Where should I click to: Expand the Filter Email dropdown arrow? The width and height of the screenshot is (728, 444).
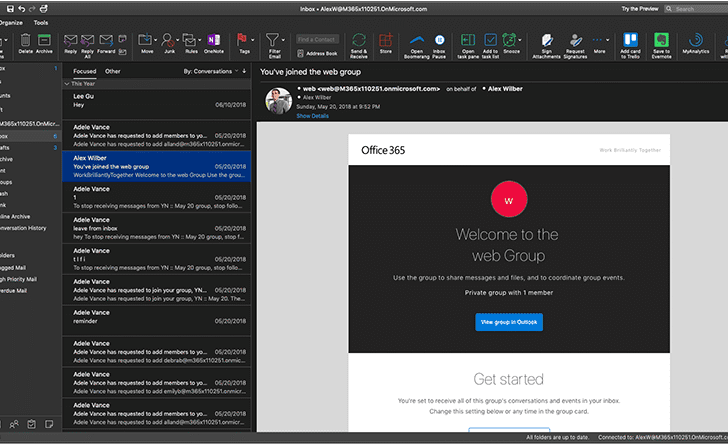tap(283, 40)
